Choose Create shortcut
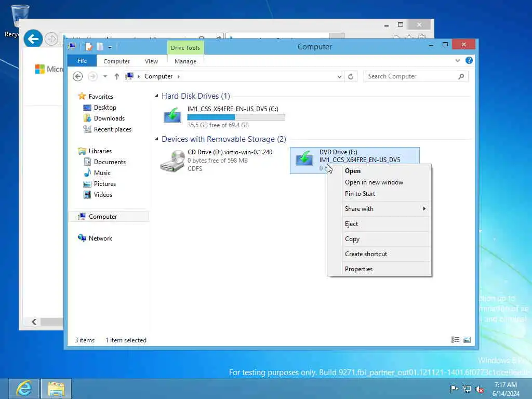The image size is (532, 399). (x=379, y=254)
